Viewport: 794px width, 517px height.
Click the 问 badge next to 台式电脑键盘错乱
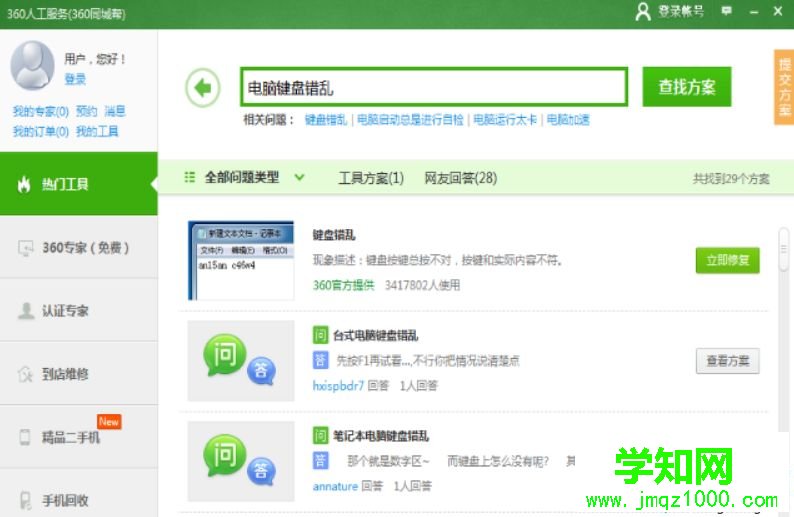pyautogui.click(x=320, y=335)
